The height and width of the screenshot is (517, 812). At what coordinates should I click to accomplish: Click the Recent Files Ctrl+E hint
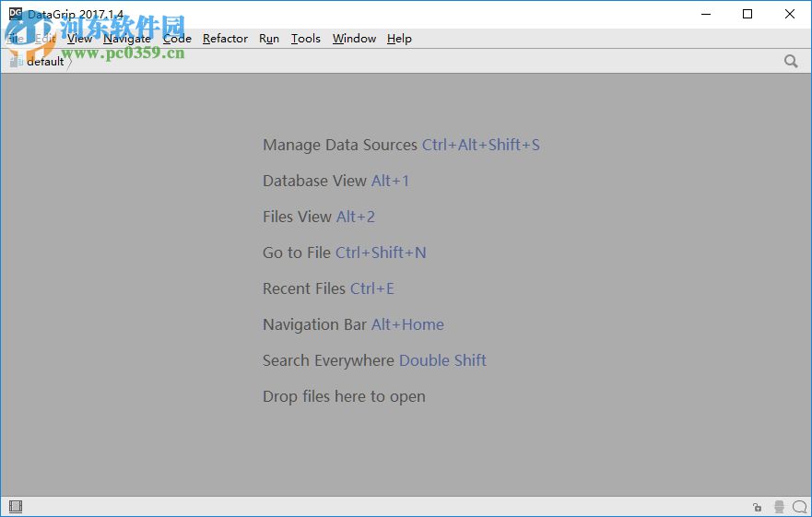[328, 288]
